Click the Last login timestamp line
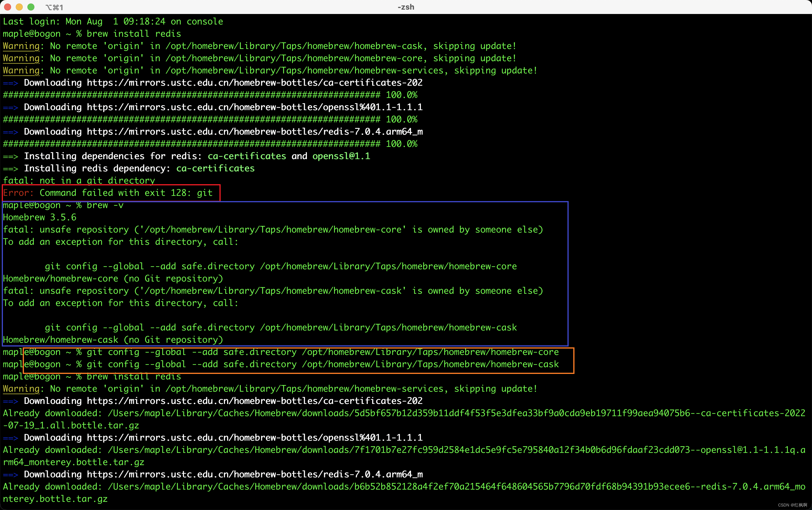This screenshot has height=510, width=812. 113,22
